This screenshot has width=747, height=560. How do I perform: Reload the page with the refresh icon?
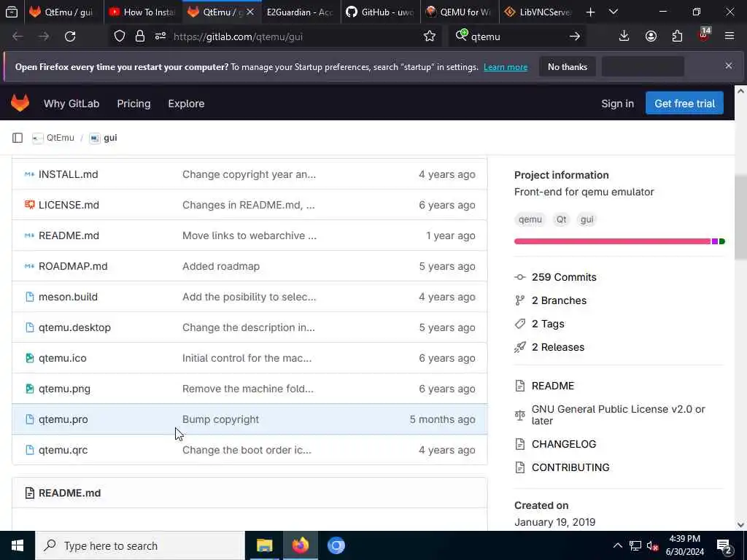[x=70, y=36]
